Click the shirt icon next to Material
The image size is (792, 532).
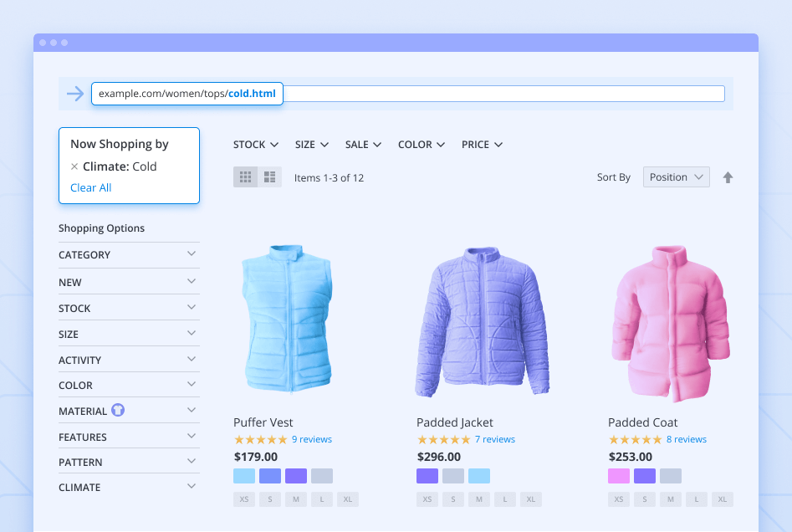click(118, 411)
